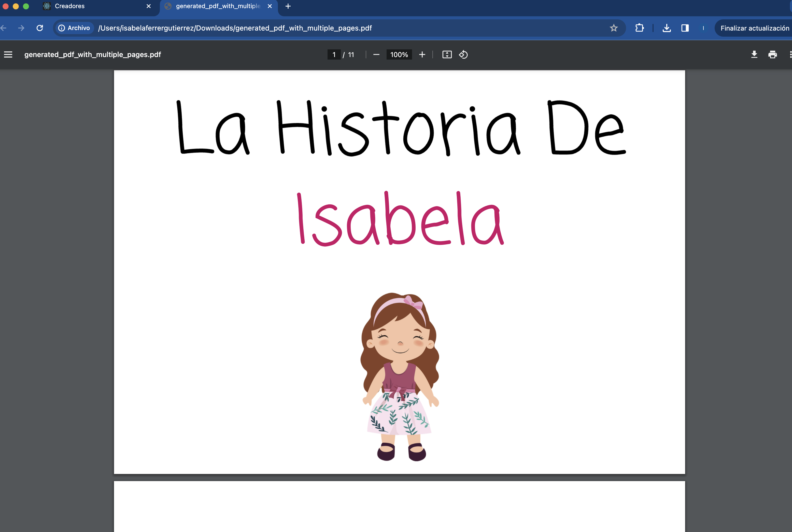Close the Creadores tab
The height and width of the screenshot is (532, 792).
(149, 6)
